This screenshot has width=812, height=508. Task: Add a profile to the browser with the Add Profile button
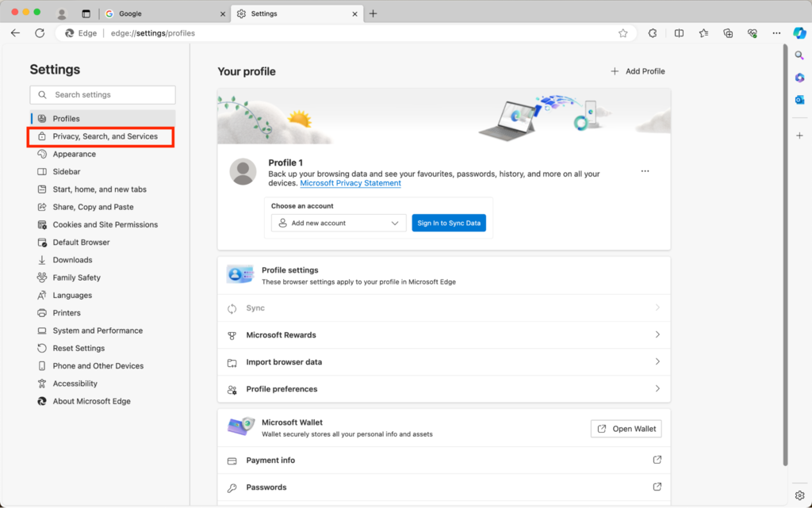(x=638, y=71)
